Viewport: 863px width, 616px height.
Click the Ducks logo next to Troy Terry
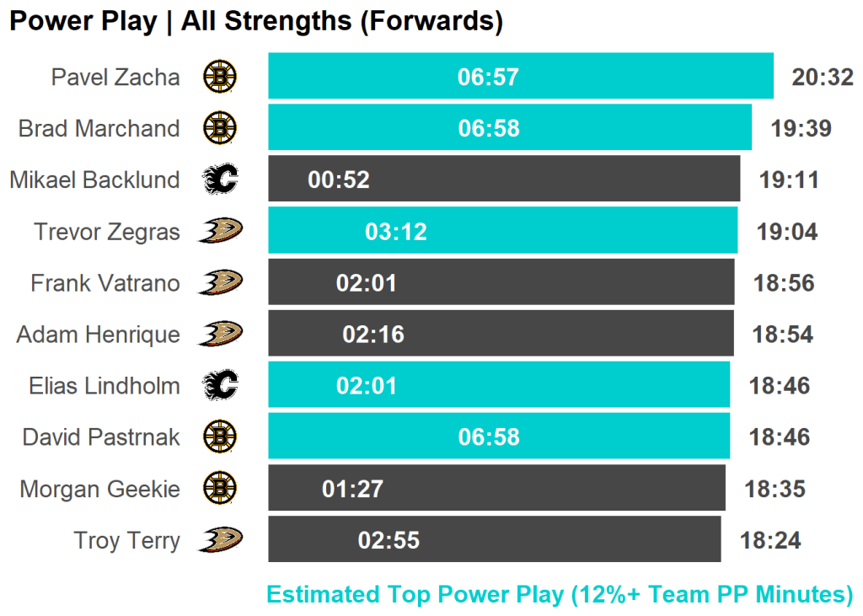pyautogui.click(x=220, y=539)
